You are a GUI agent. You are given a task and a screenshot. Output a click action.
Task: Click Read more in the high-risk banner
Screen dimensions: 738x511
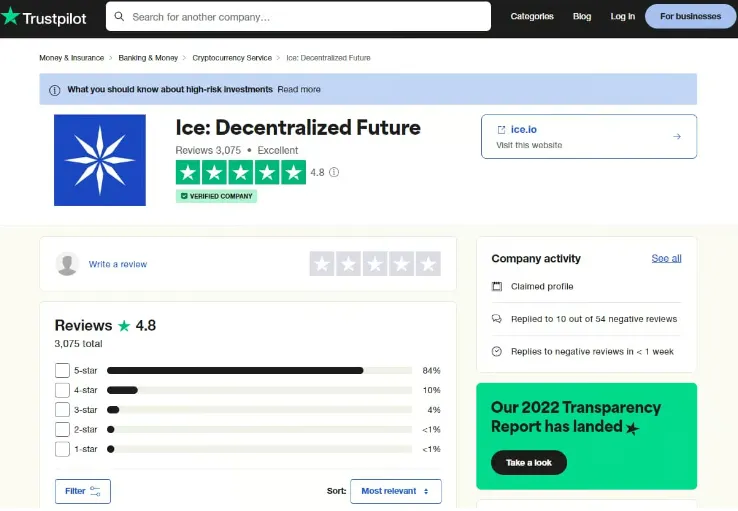(x=299, y=89)
